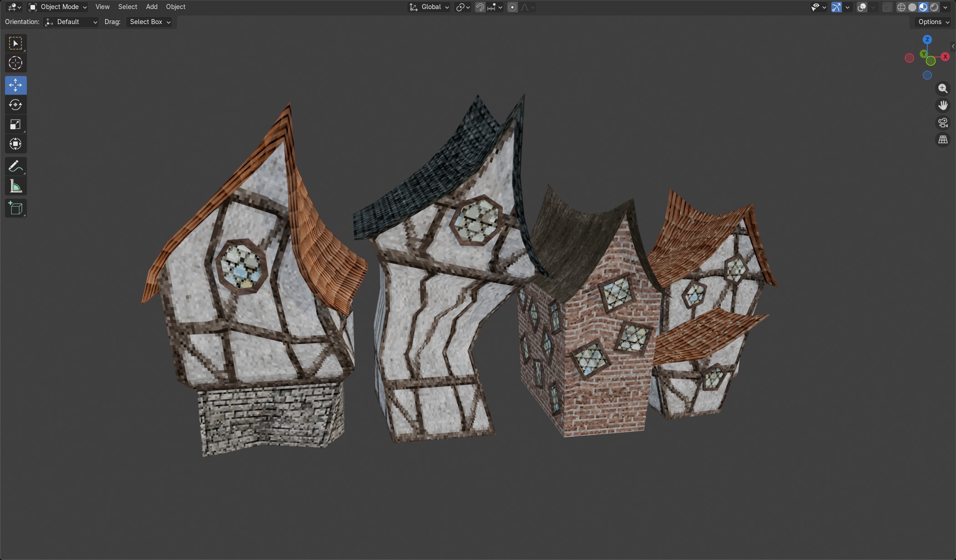Toggle viewport gizmos display
Screen dimensions: 956x560
(x=836, y=7)
